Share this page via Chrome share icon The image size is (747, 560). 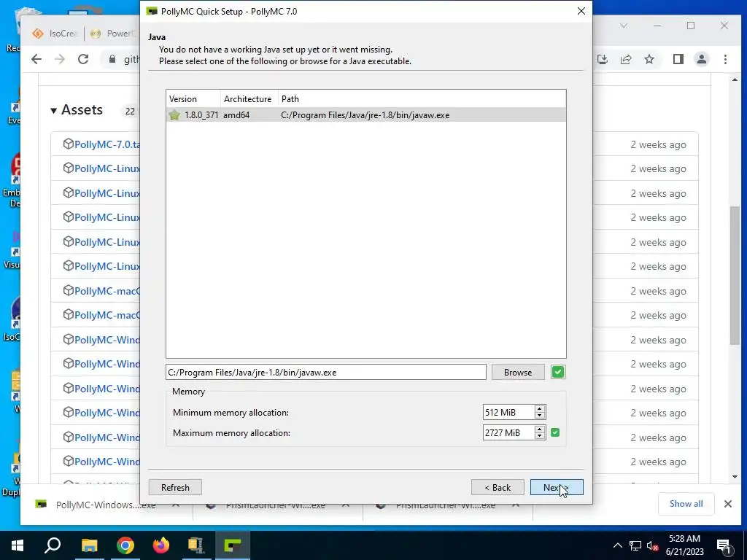(x=626, y=59)
